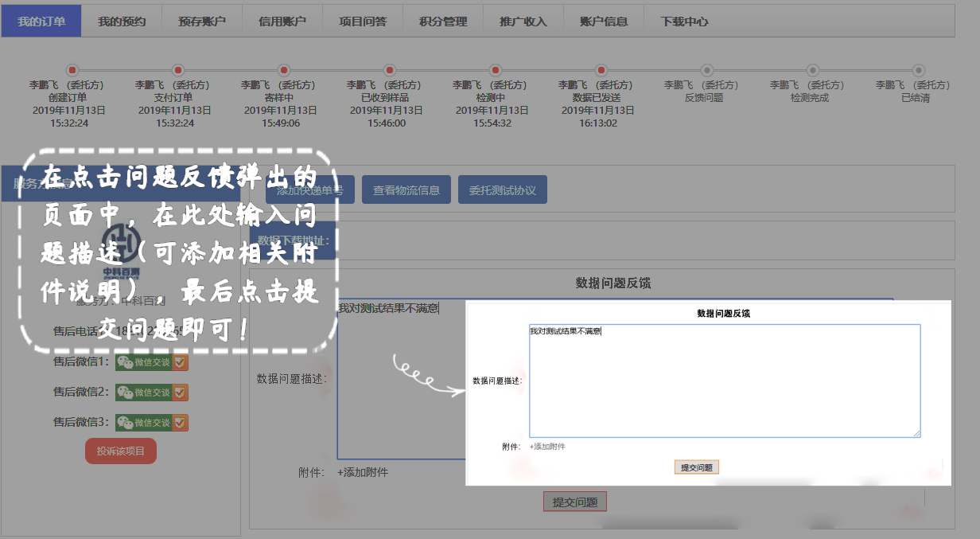The image size is (980, 539).
Task: Switch to the 我的预约 tab
Action: point(122,21)
